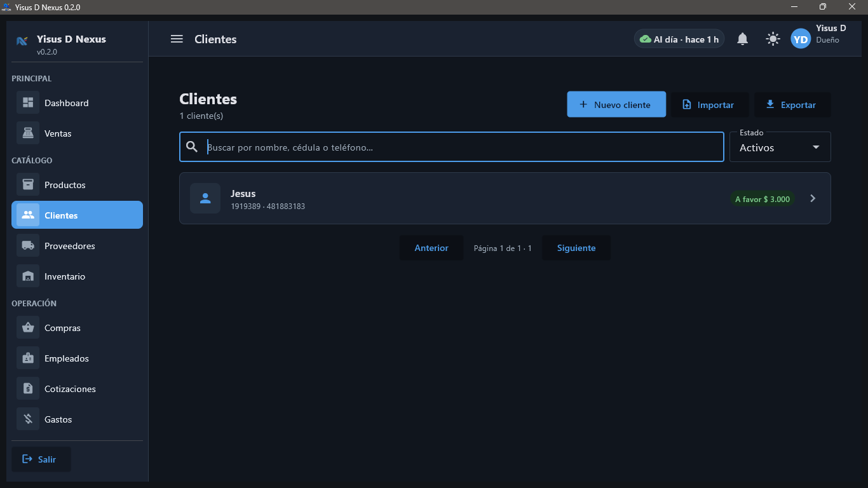868x488 pixels.
Task: Click the 'Al día · hace 1 h' status
Action: pyautogui.click(x=679, y=39)
